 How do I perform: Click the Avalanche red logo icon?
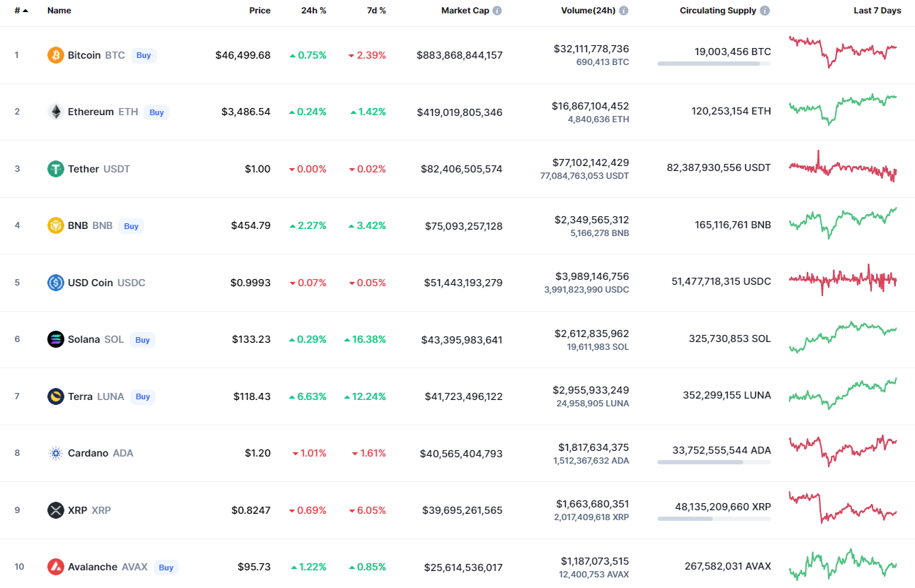[56, 567]
